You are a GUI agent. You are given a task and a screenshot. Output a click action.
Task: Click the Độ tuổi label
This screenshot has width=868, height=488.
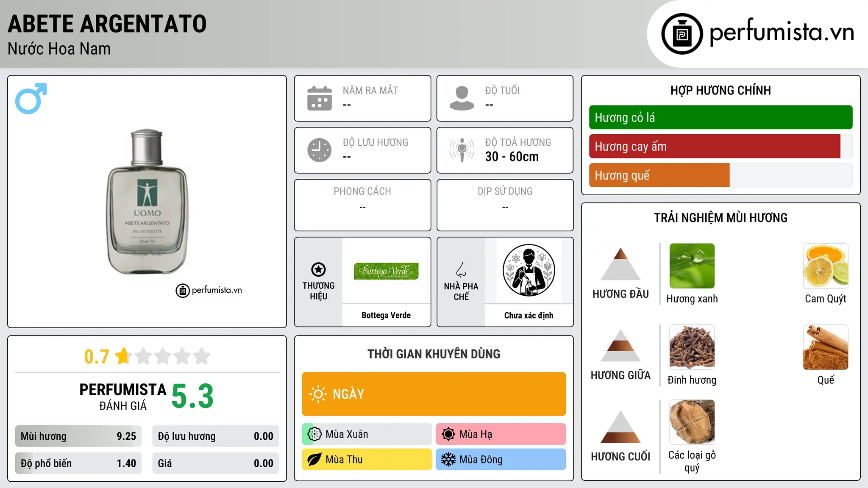coord(502,90)
